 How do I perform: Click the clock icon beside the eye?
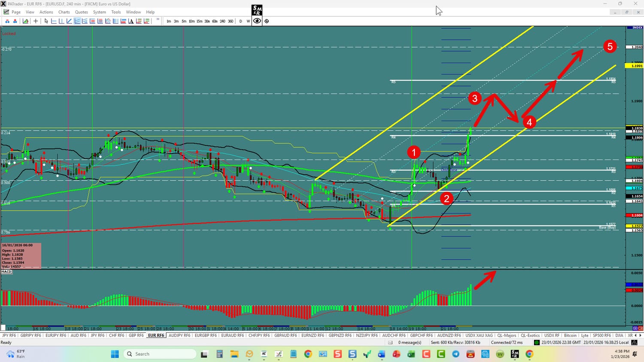(267, 21)
